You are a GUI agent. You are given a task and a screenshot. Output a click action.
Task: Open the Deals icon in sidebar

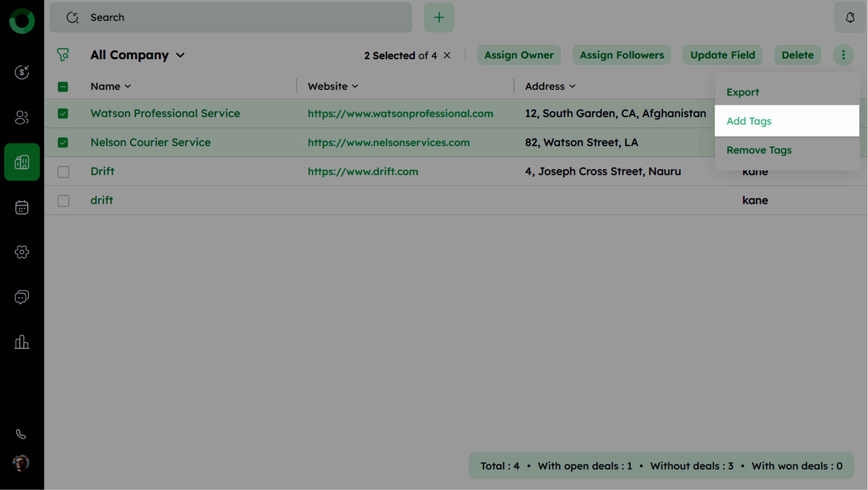click(22, 72)
